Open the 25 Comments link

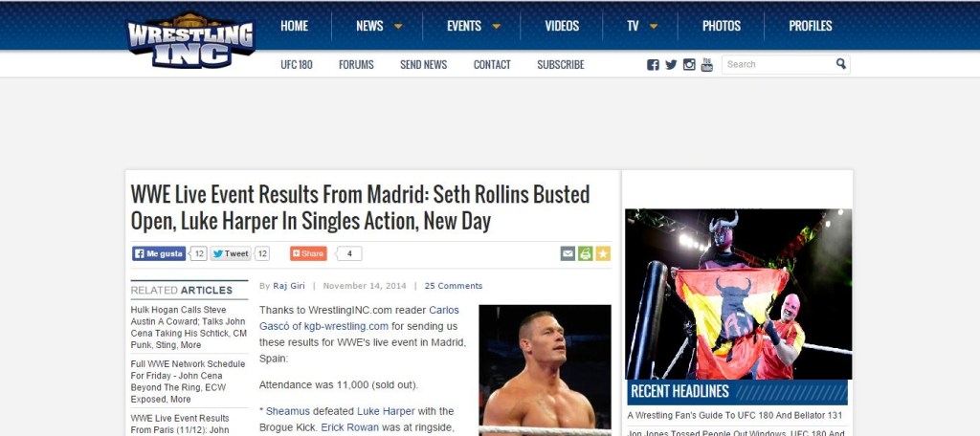point(454,286)
